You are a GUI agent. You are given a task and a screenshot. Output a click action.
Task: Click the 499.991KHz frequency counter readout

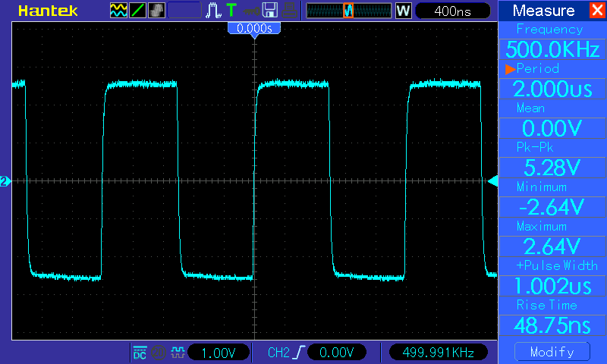coord(439,353)
